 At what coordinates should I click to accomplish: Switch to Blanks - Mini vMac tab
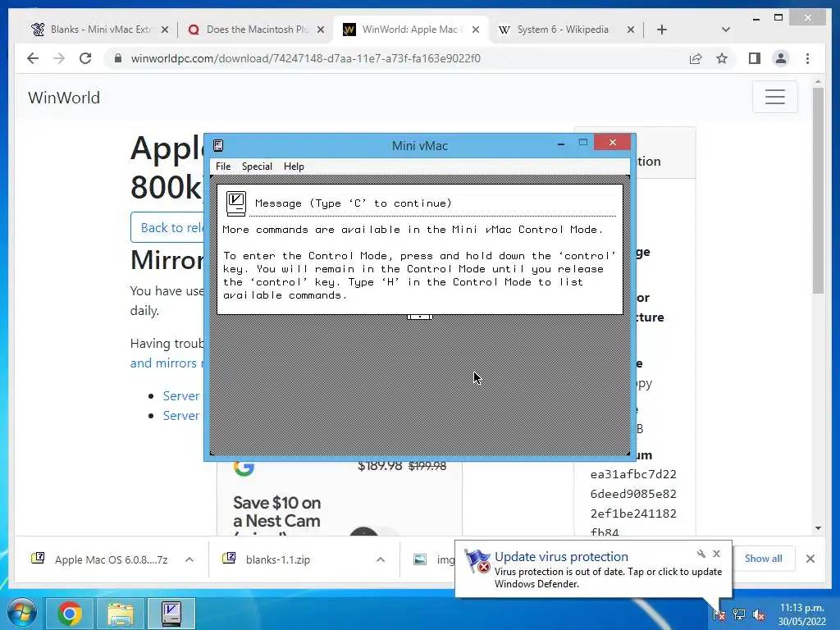[101, 30]
